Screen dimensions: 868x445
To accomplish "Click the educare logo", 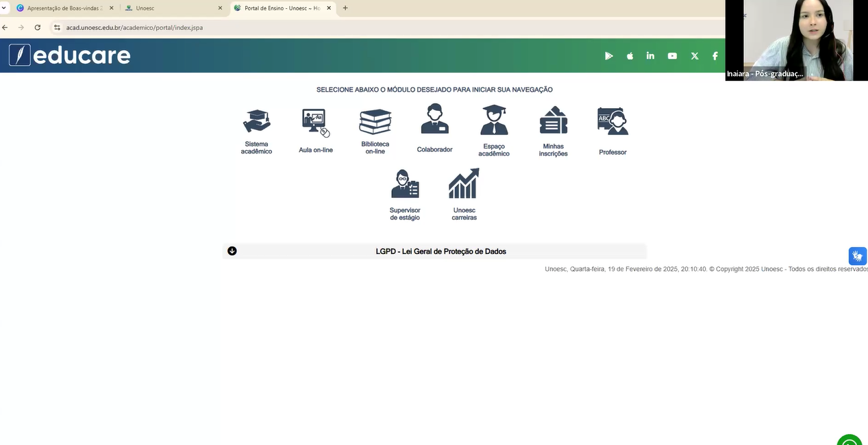I will pos(69,55).
